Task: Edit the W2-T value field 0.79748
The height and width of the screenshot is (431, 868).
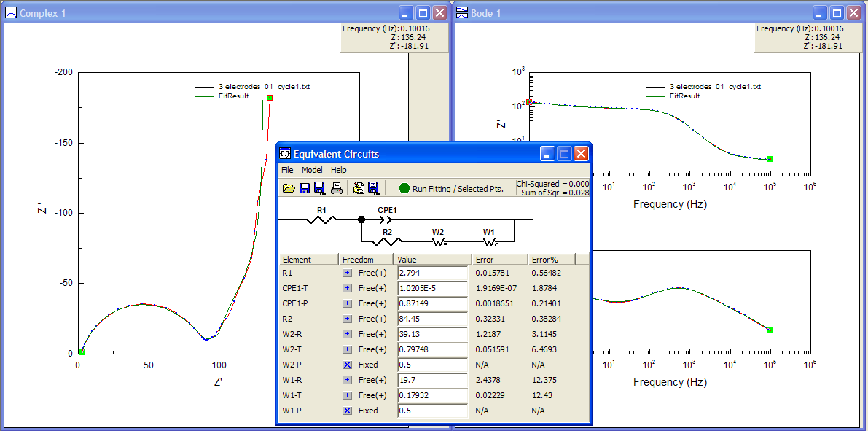Action: [x=433, y=349]
